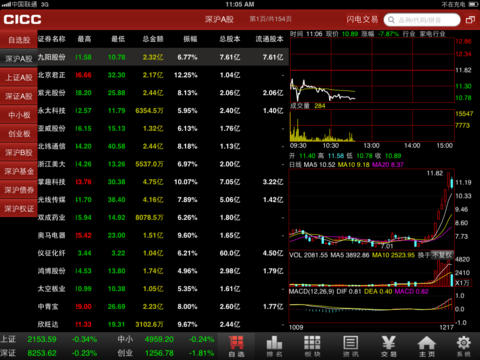Open the 板块 sector grid icon

point(312,346)
